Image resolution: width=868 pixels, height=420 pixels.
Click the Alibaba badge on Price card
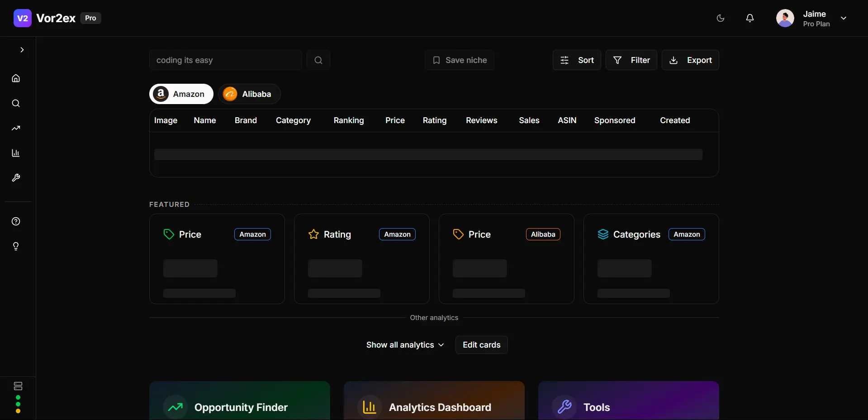click(543, 234)
